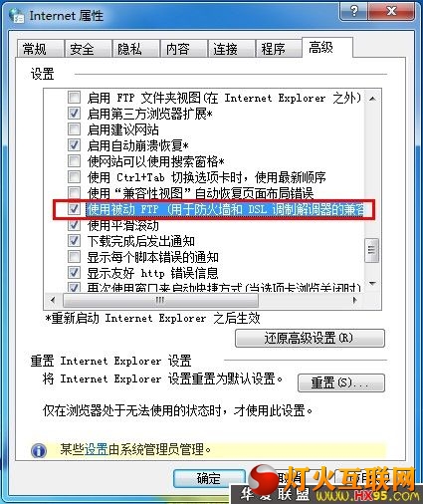Click the blue information icon
423x504 pixels.
[39, 450]
